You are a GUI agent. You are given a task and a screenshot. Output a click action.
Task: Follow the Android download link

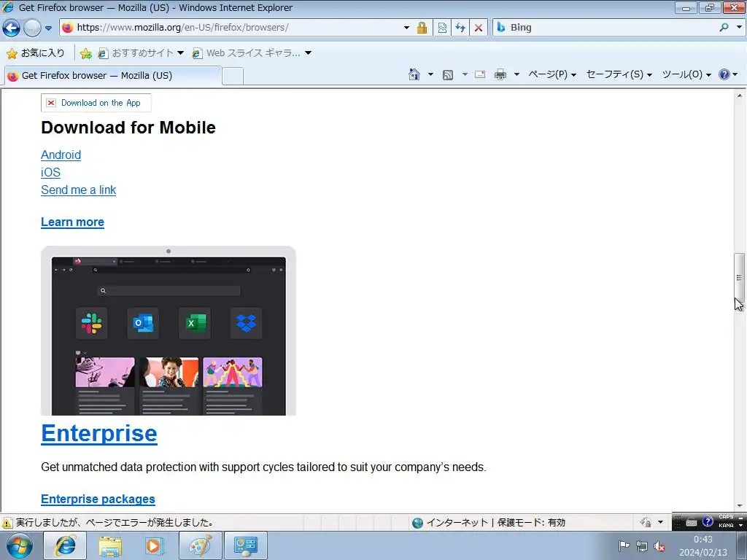tap(61, 155)
